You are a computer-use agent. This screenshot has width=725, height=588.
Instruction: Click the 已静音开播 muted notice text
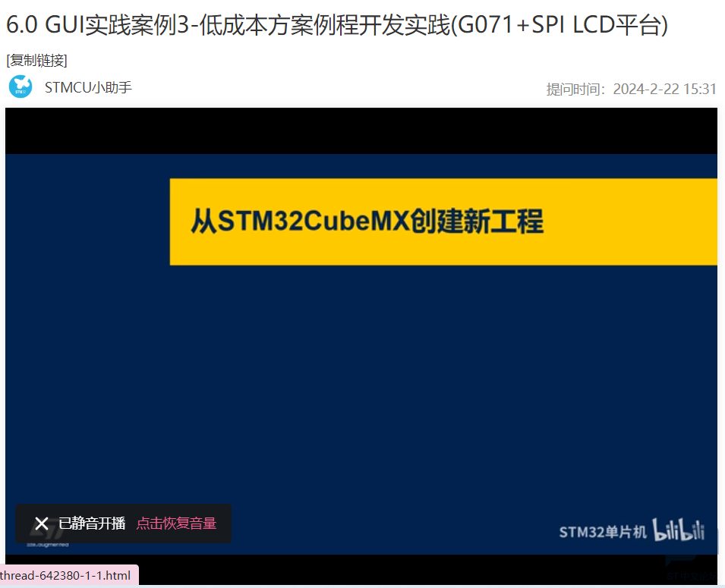(x=92, y=524)
